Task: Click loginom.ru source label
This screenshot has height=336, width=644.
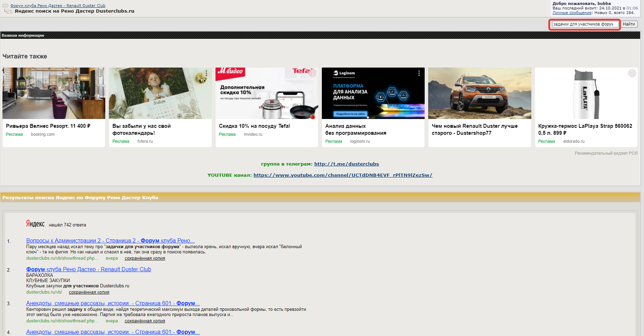Action: coord(360,141)
